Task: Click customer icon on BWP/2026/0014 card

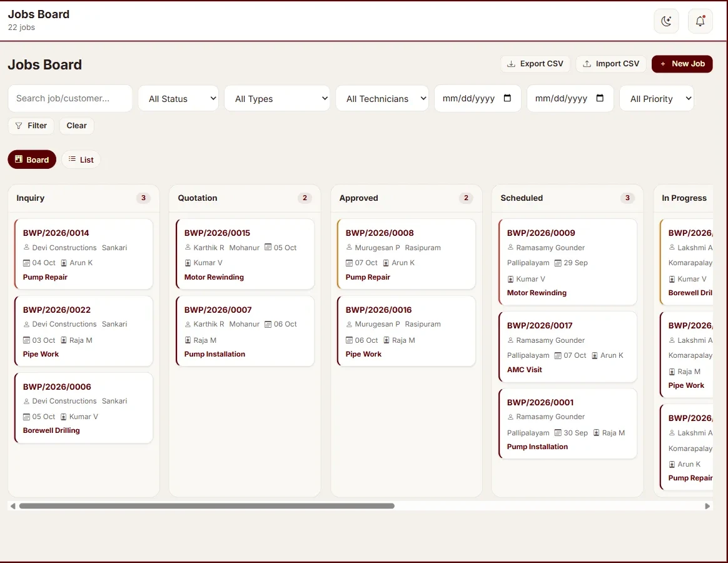Action: 26,247
